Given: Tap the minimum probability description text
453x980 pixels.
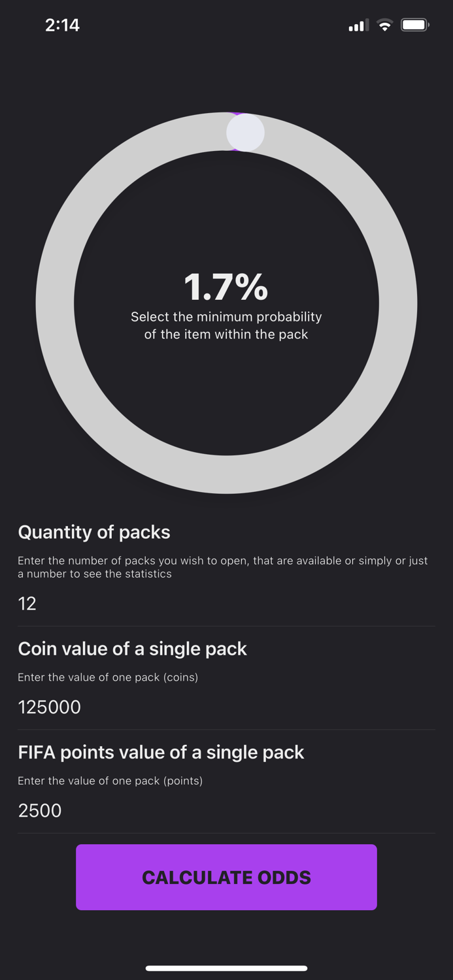Looking at the screenshot, I should [x=226, y=325].
